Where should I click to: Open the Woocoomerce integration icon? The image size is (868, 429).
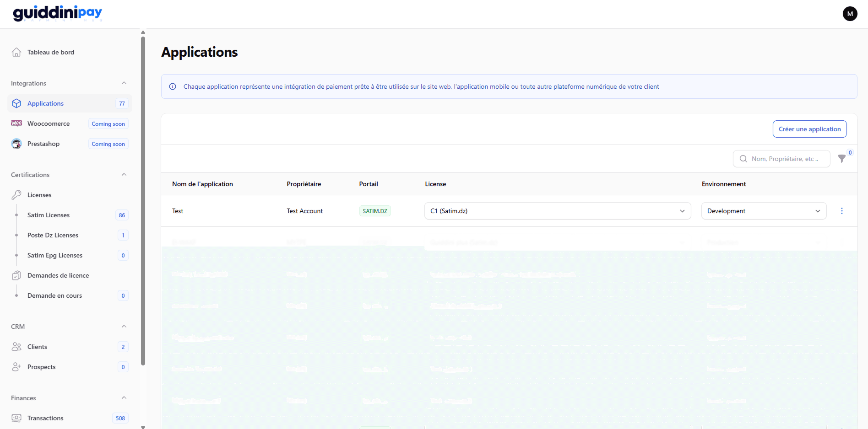click(x=16, y=123)
